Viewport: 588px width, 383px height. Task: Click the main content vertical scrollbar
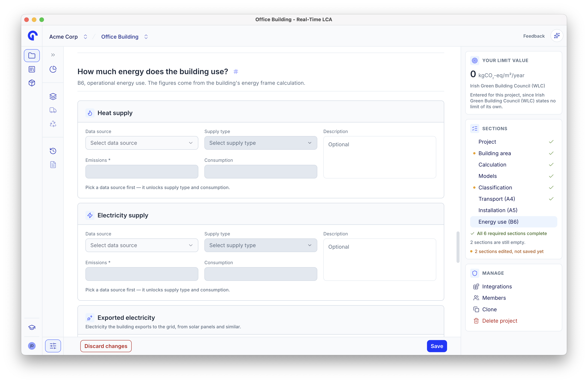(x=457, y=247)
